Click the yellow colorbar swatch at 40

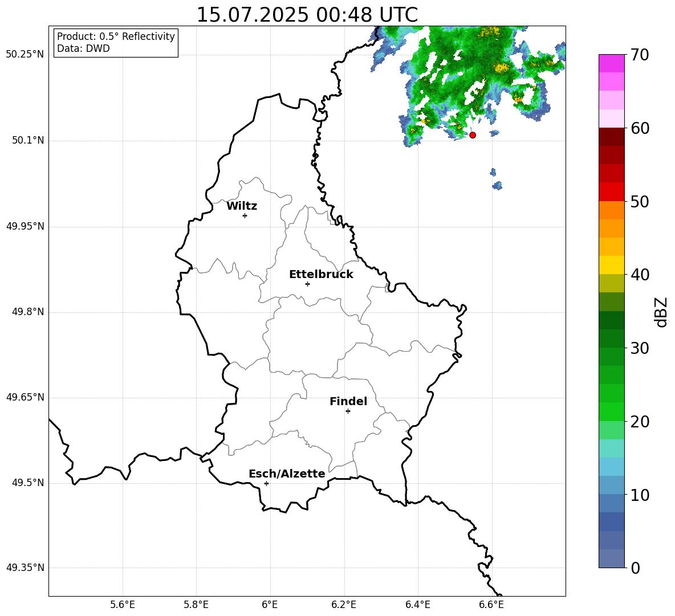point(612,265)
